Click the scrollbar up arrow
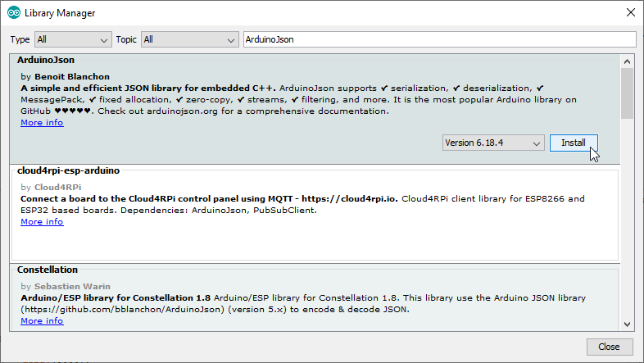644x363 pixels. (x=627, y=61)
